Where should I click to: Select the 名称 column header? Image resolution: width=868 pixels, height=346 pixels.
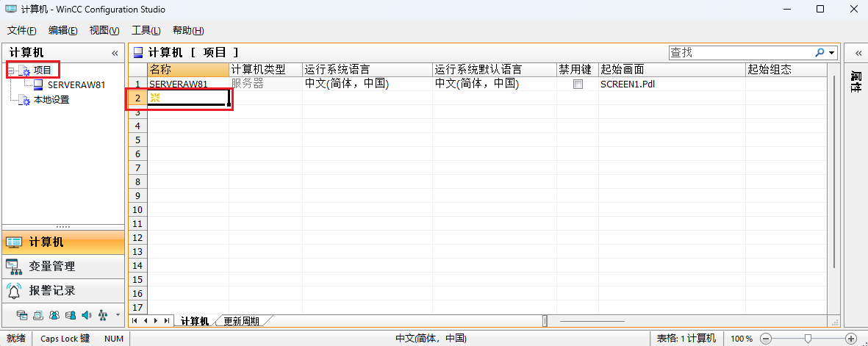pyautogui.click(x=188, y=69)
